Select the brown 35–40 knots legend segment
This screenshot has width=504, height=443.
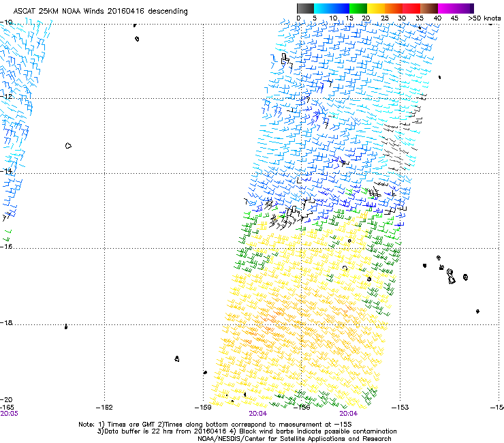pos(429,8)
